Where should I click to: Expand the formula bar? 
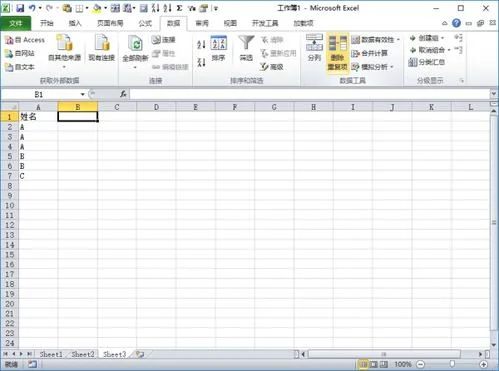click(494, 94)
